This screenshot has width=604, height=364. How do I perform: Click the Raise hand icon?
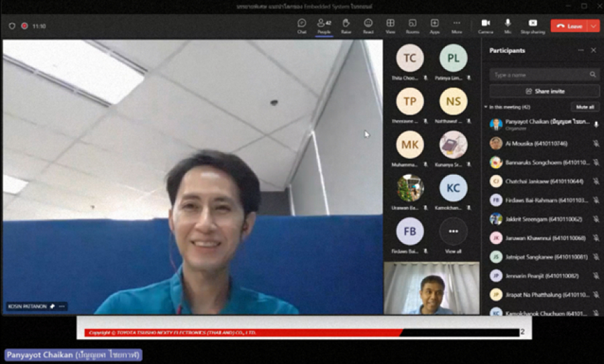pyautogui.click(x=346, y=25)
